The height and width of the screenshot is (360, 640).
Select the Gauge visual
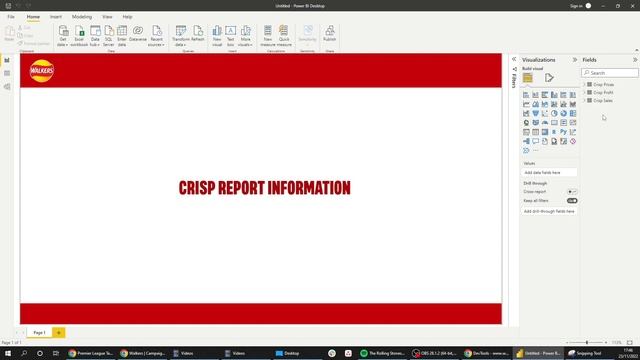[545, 122]
